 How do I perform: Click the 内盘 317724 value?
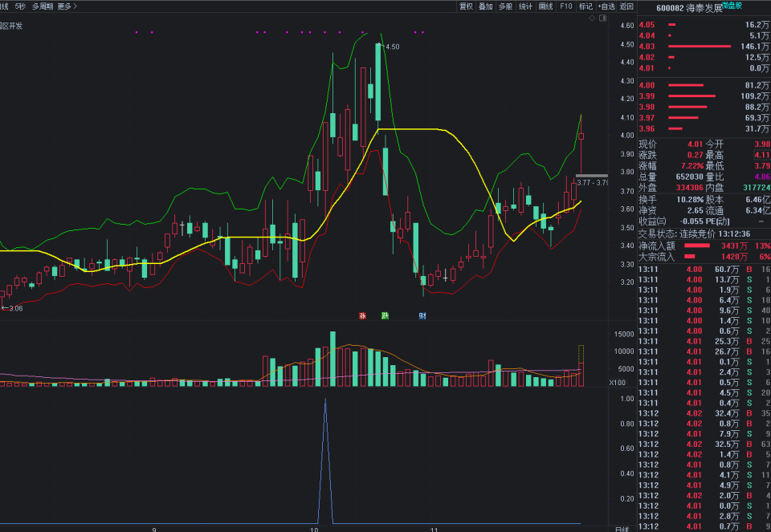(757, 188)
